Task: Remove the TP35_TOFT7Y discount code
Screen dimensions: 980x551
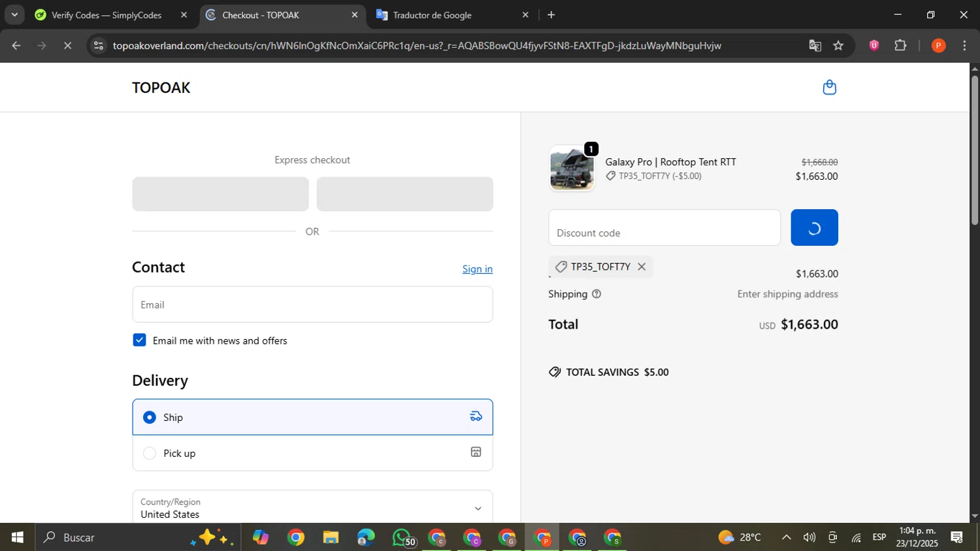Action: (x=642, y=267)
